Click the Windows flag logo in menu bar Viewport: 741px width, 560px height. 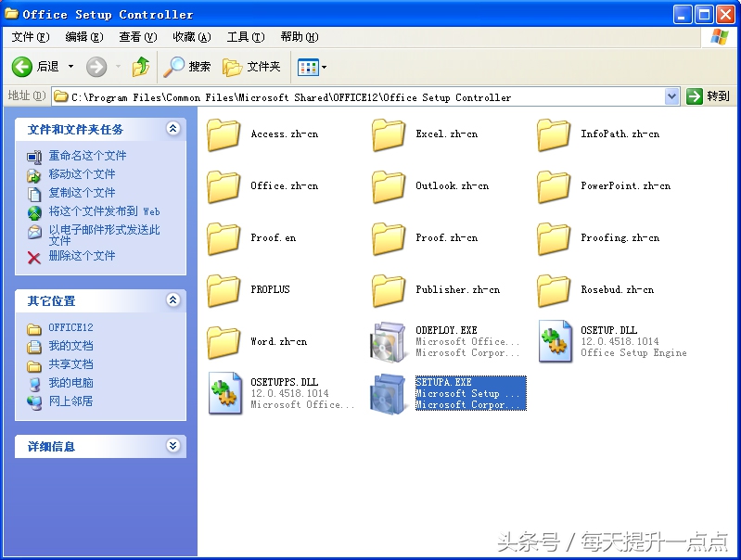pos(719,37)
